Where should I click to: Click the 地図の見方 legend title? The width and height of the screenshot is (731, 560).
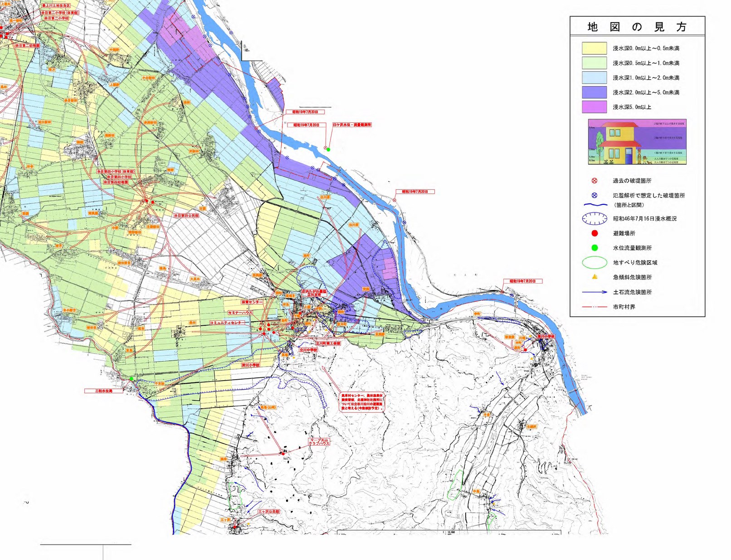(x=637, y=27)
